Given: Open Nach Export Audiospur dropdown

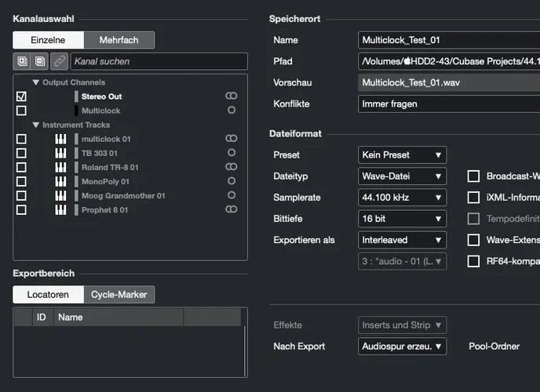Looking at the screenshot, I should [402, 346].
